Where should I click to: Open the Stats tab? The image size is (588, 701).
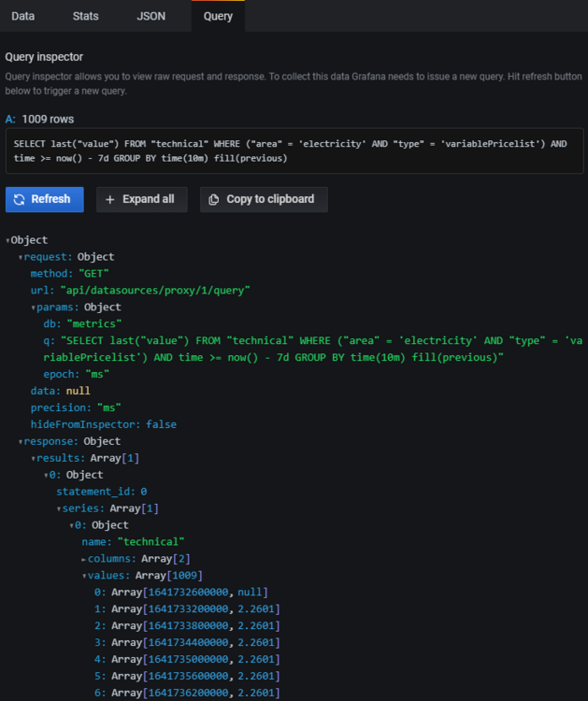click(85, 16)
